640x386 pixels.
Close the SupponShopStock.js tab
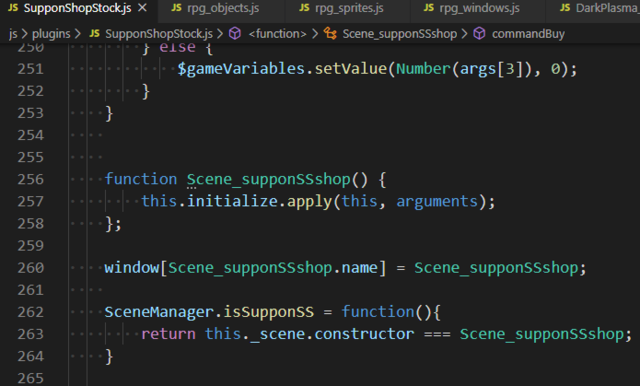pyautogui.click(x=142, y=8)
